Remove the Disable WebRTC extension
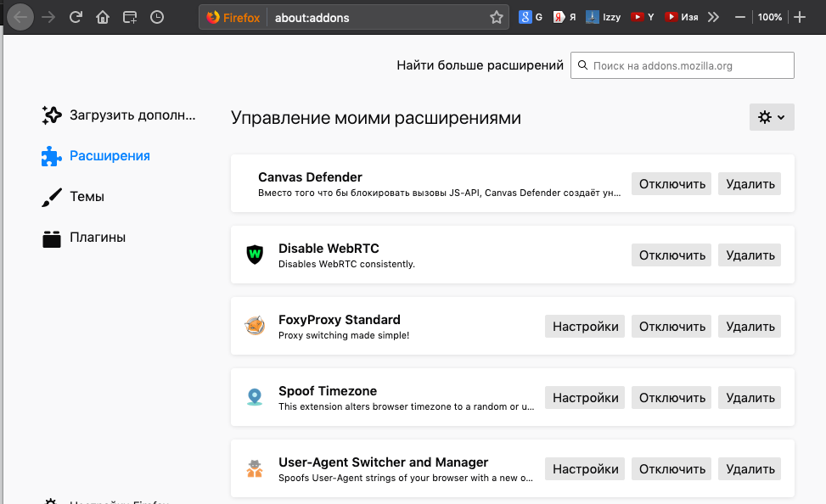826x504 pixels. tap(750, 255)
